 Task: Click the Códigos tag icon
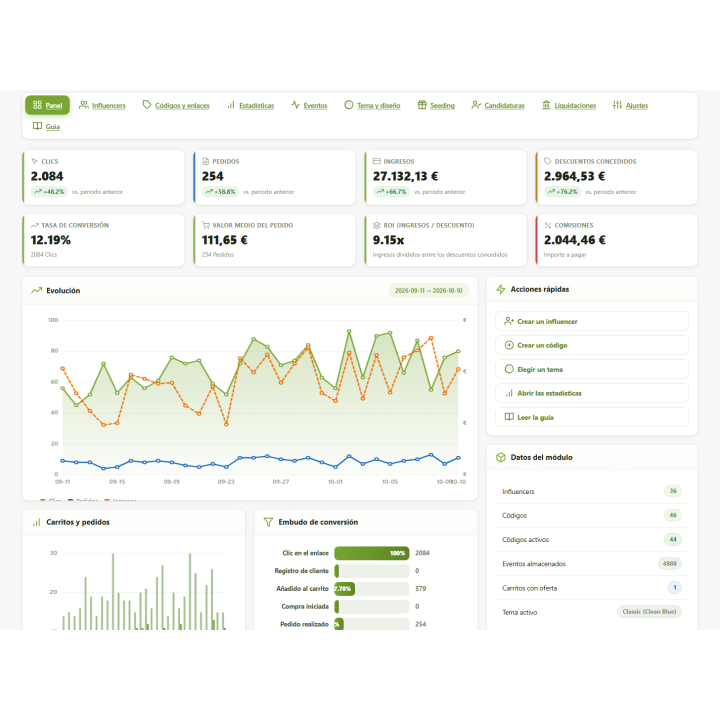point(147,105)
